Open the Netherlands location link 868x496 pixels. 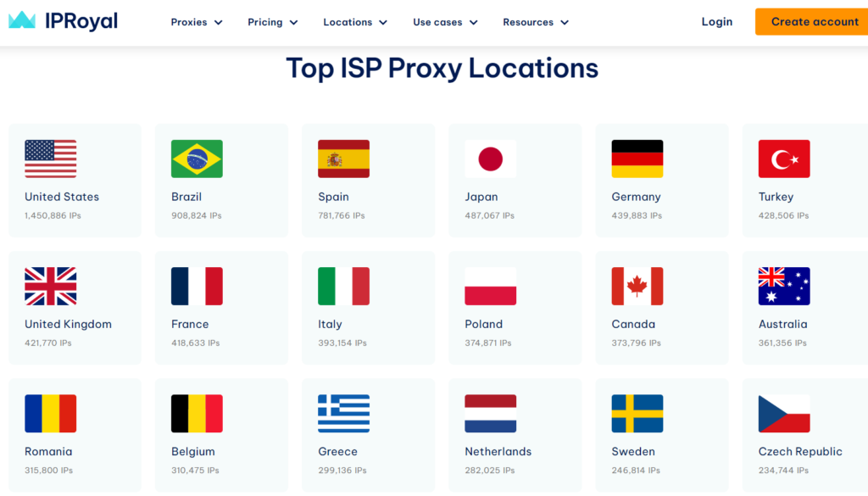(x=498, y=451)
